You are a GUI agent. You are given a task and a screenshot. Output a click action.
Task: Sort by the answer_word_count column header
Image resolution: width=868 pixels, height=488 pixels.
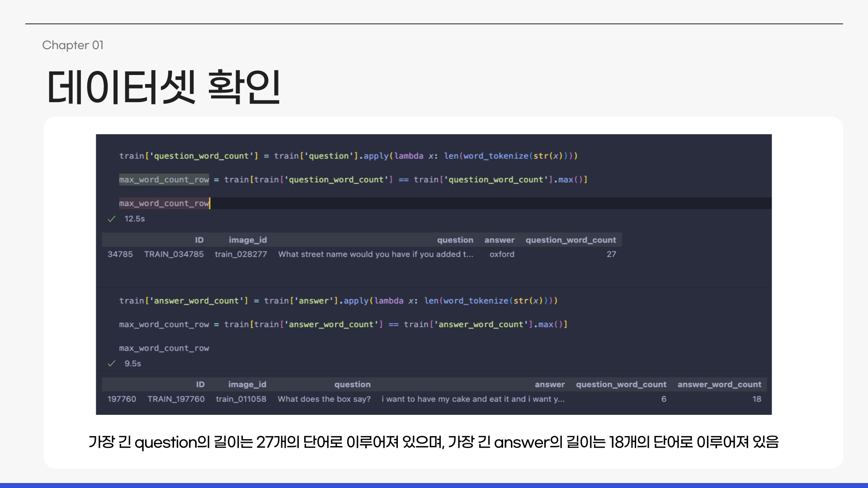[719, 385]
